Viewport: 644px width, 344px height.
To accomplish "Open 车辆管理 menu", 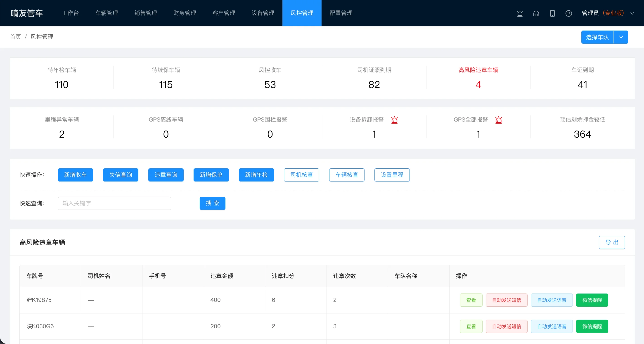I will click(107, 13).
